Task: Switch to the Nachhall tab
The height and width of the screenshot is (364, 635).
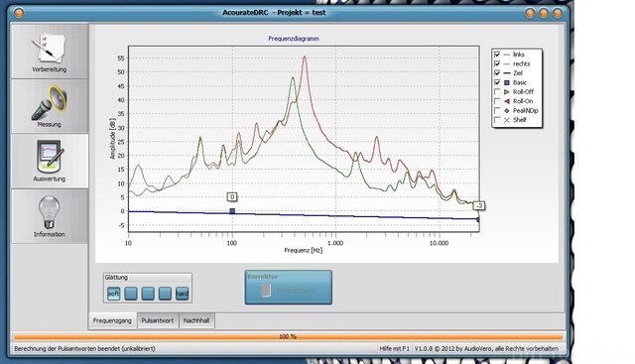Action: 196,320
